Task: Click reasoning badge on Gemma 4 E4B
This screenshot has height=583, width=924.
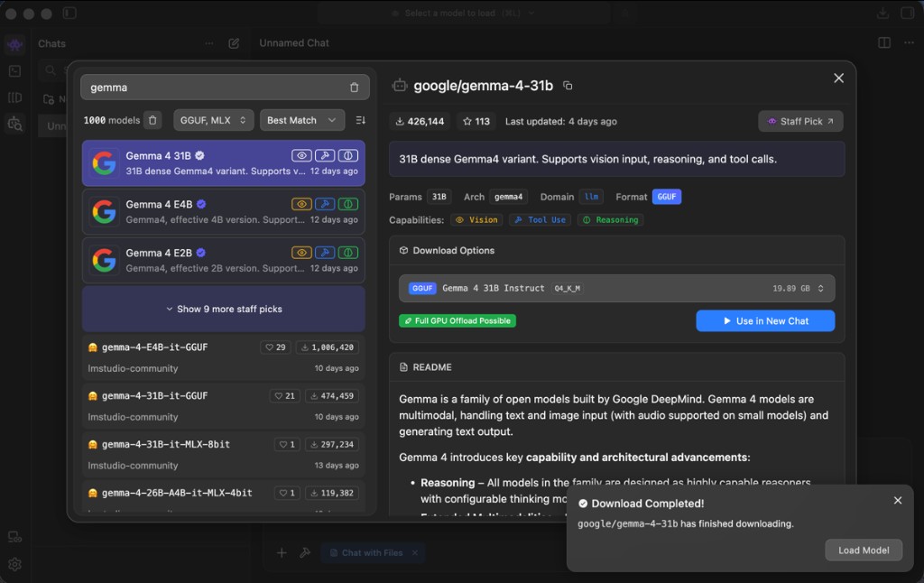Action: 348,204
